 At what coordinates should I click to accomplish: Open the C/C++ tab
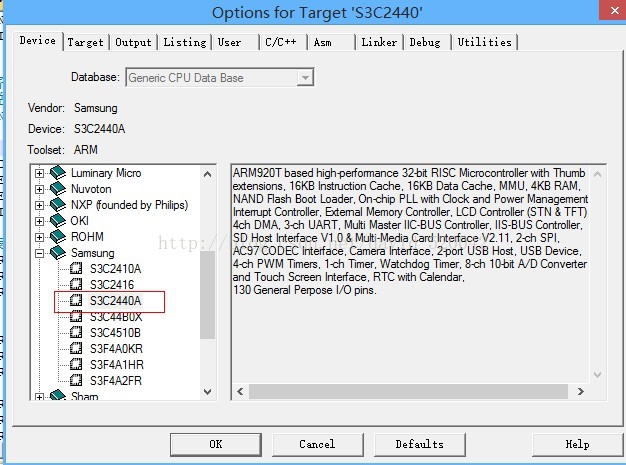coord(281,42)
